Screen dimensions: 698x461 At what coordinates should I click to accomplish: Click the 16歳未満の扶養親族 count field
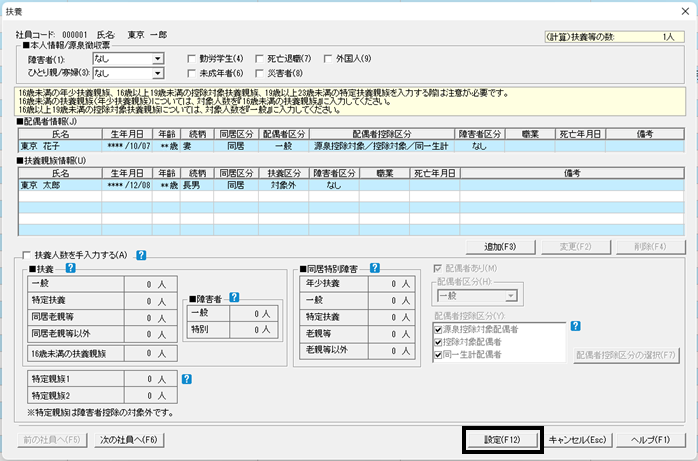point(150,354)
